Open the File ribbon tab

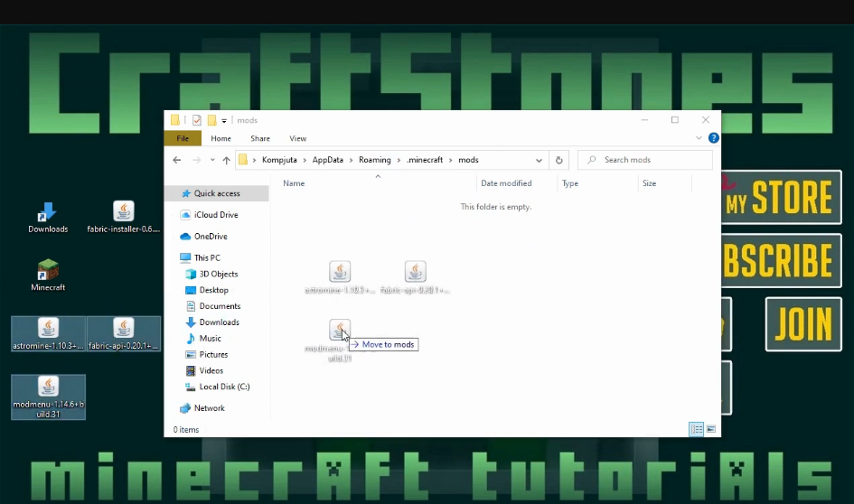click(183, 138)
